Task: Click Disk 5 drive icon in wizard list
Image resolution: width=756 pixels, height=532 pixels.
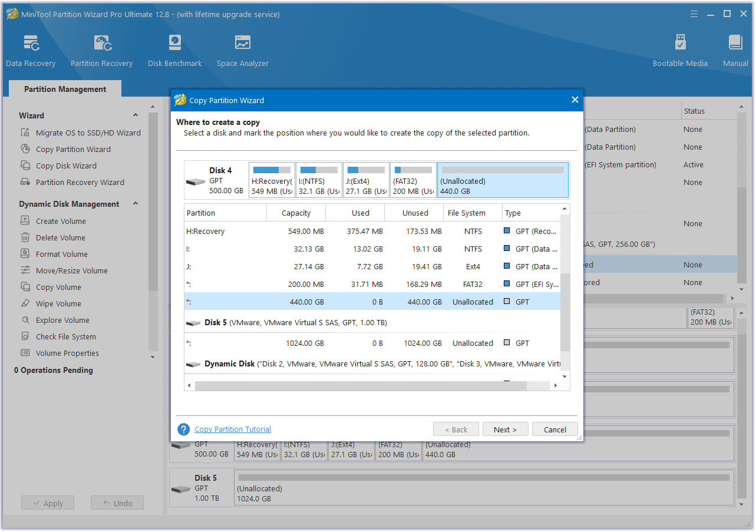Action: click(193, 323)
